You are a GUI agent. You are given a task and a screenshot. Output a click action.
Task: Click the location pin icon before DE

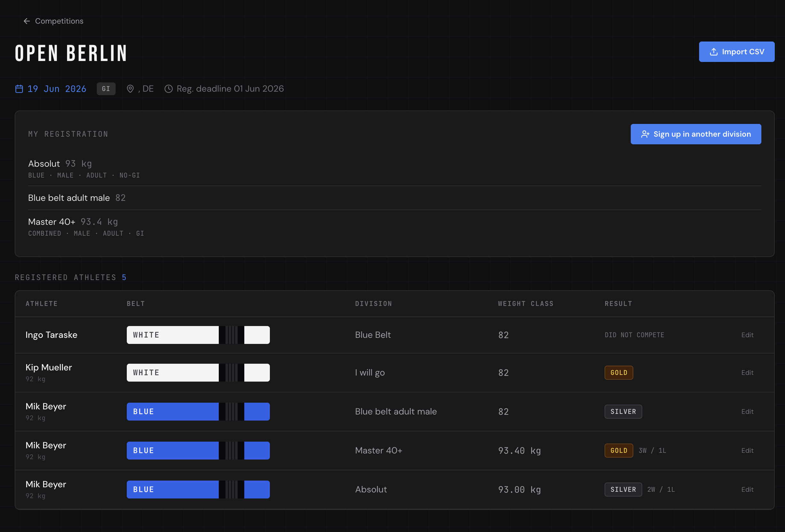[130, 89]
